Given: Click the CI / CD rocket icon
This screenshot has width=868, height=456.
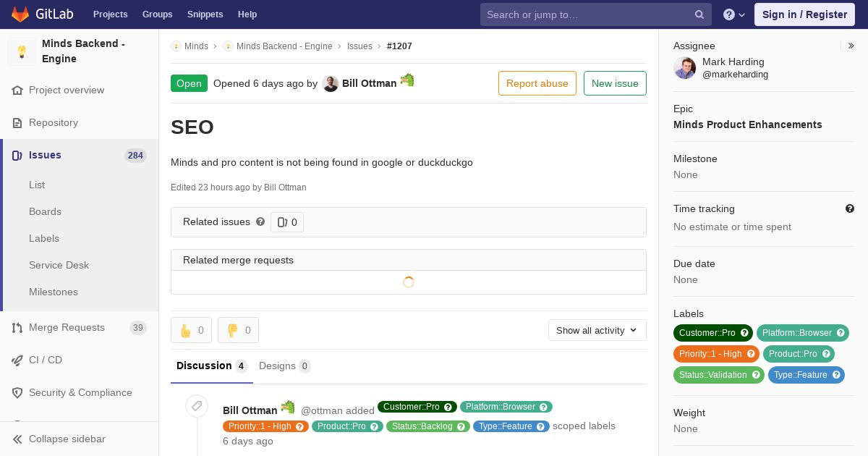Looking at the screenshot, I should pos(17,360).
